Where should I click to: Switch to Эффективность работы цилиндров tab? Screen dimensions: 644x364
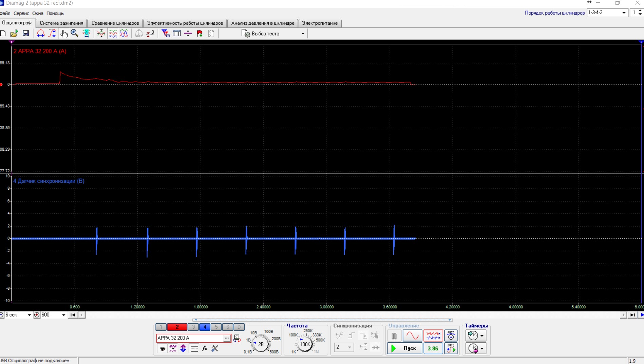185,23
